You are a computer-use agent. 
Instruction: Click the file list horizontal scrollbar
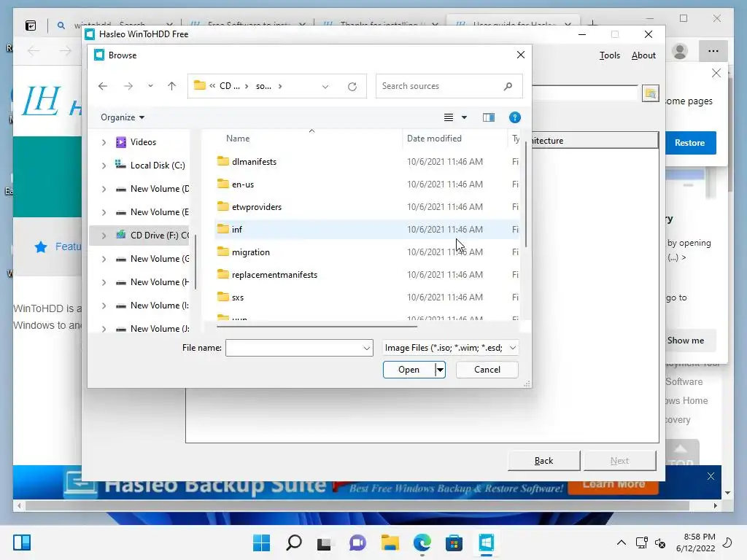coord(317,327)
